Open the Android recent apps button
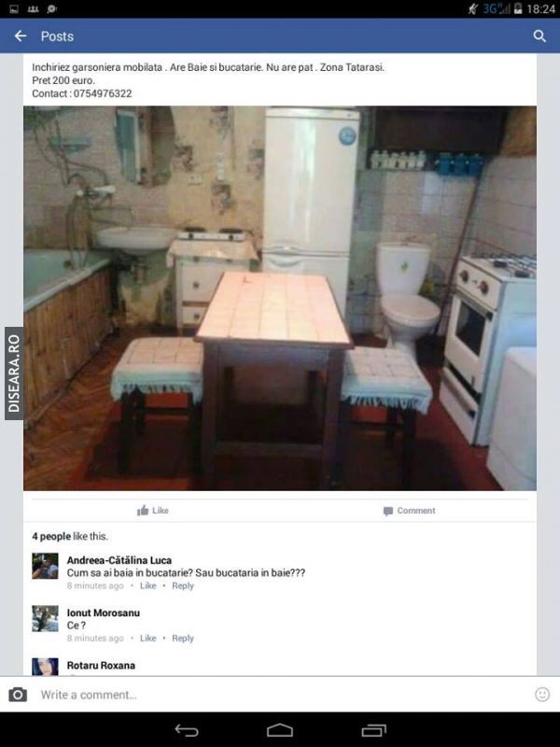The image size is (560, 747). (x=374, y=730)
